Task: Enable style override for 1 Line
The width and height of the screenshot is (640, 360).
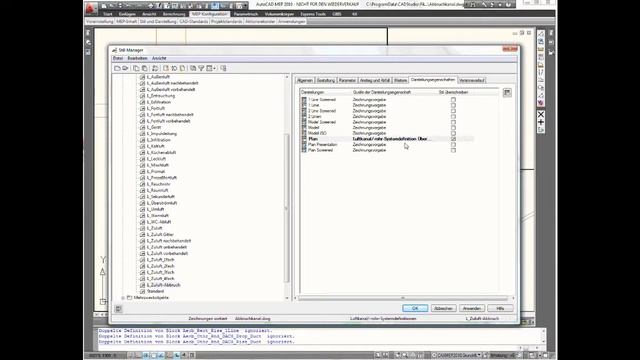Action: pyautogui.click(x=453, y=105)
